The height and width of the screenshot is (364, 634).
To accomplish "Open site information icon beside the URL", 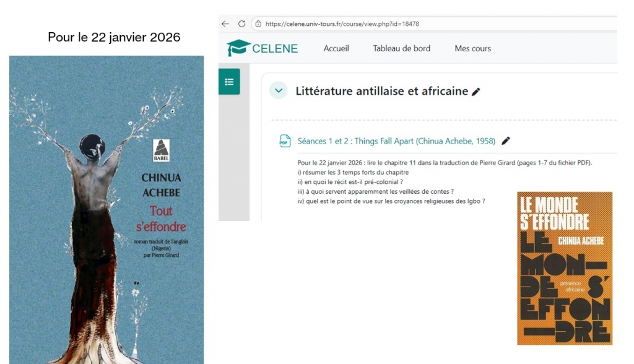I will 258,24.
